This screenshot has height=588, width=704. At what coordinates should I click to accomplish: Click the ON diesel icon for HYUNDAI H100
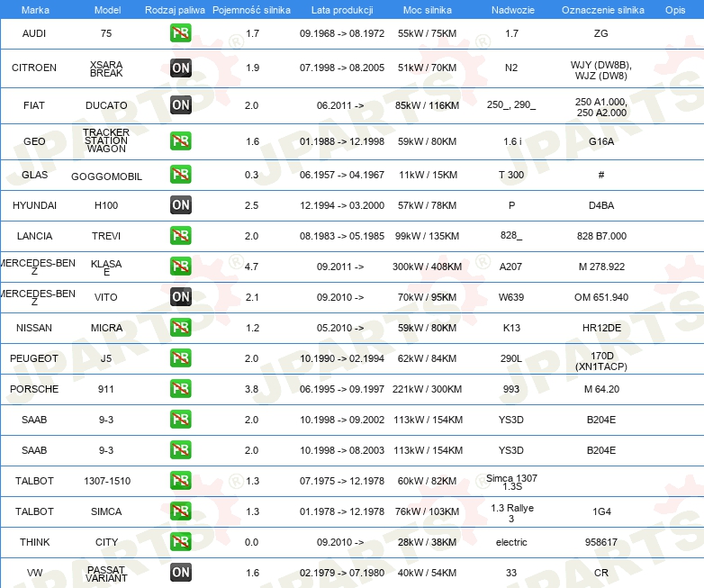(x=180, y=204)
